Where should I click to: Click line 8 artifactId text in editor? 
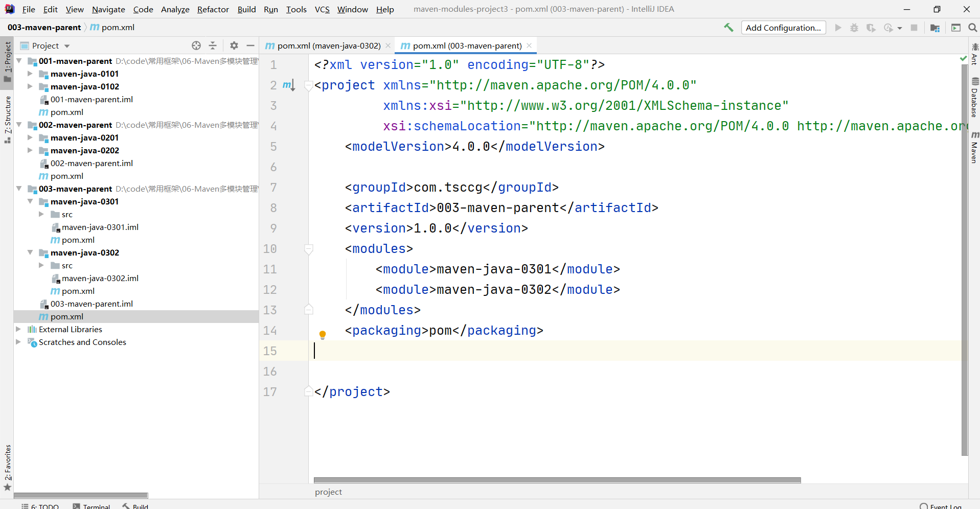[x=502, y=208]
